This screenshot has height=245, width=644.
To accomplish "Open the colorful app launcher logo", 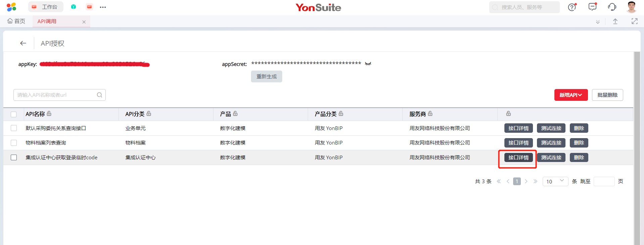I will pyautogui.click(x=11, y=7).
